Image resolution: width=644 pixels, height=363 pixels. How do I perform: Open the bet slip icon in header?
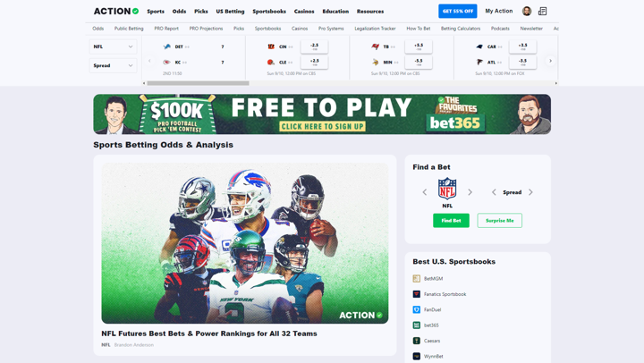542,11
